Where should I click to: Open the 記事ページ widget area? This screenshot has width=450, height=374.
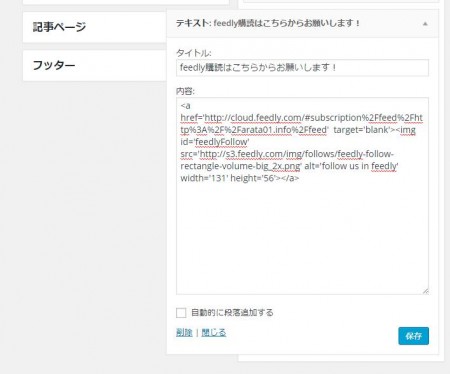94,27
